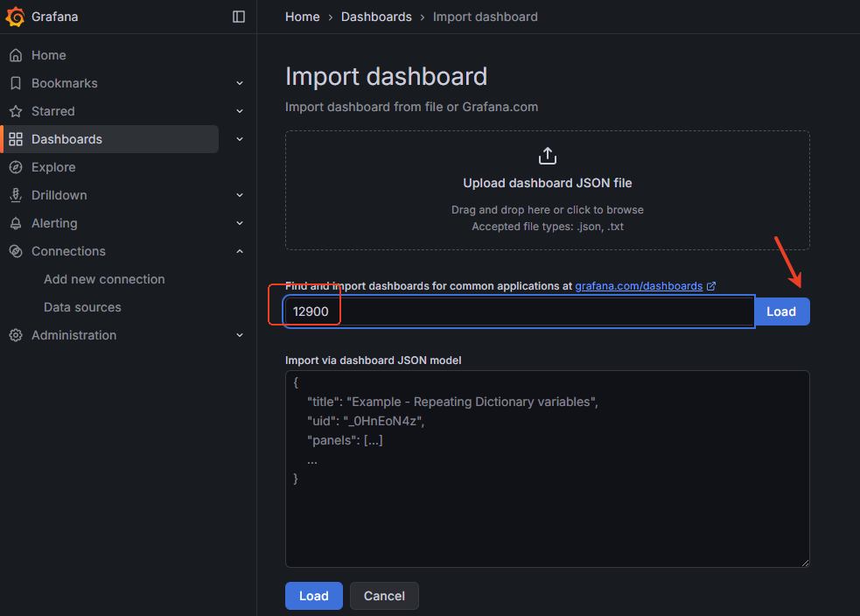This screenshot has height=616, width=860.
Task: Open Bookmarks in the sidebar menu
Action: click(x=64, y=83)
